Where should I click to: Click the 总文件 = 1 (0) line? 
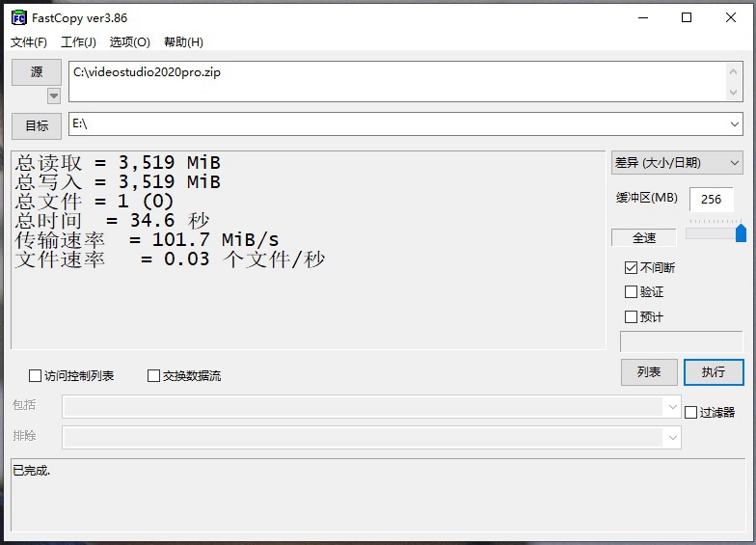94,201
